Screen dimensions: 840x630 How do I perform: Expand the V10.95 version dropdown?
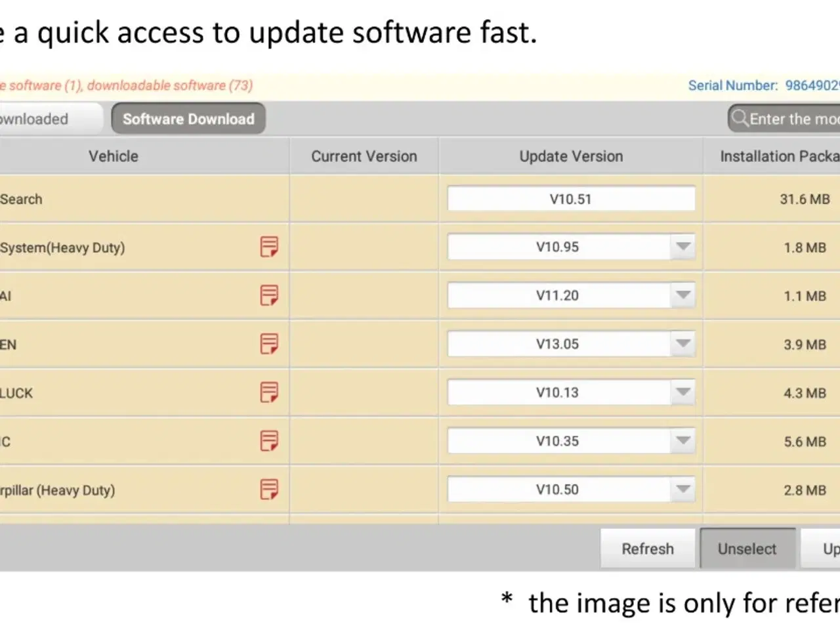tap(682, 247)
